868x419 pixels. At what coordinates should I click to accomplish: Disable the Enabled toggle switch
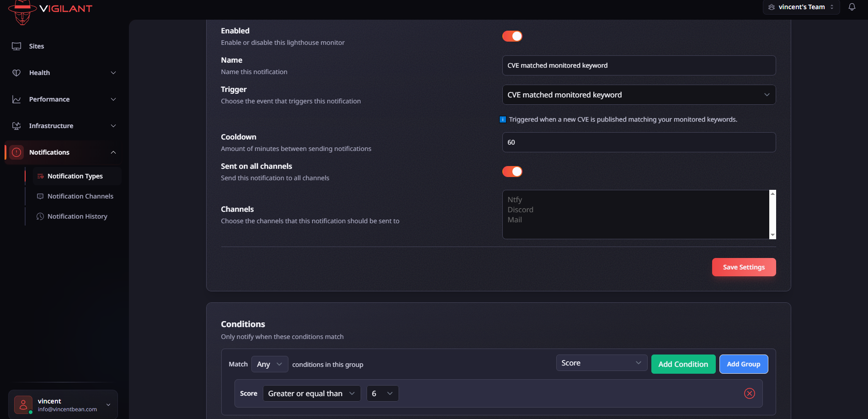click(512, 36)
